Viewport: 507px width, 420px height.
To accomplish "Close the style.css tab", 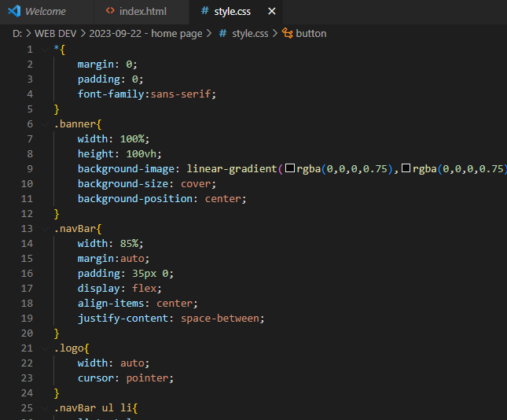I will coord(272,11).
